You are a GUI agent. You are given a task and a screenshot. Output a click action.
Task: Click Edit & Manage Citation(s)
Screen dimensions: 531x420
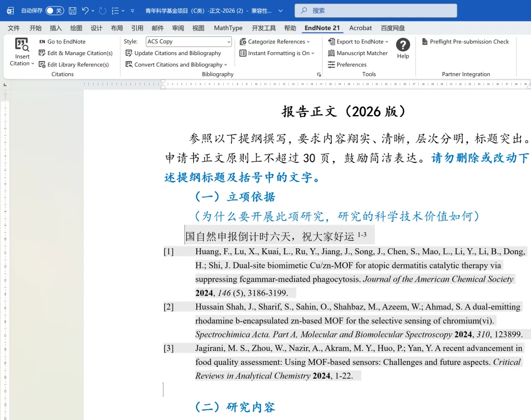[76, 53]
